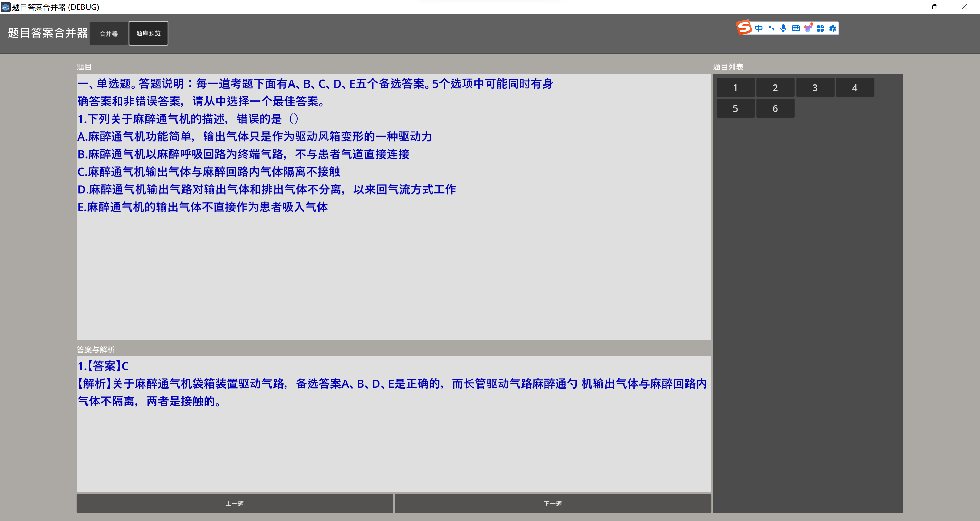Screen dimensions: 980x521
Task: Open question 3 from 题目列表
Action: [x=815, y=88]
